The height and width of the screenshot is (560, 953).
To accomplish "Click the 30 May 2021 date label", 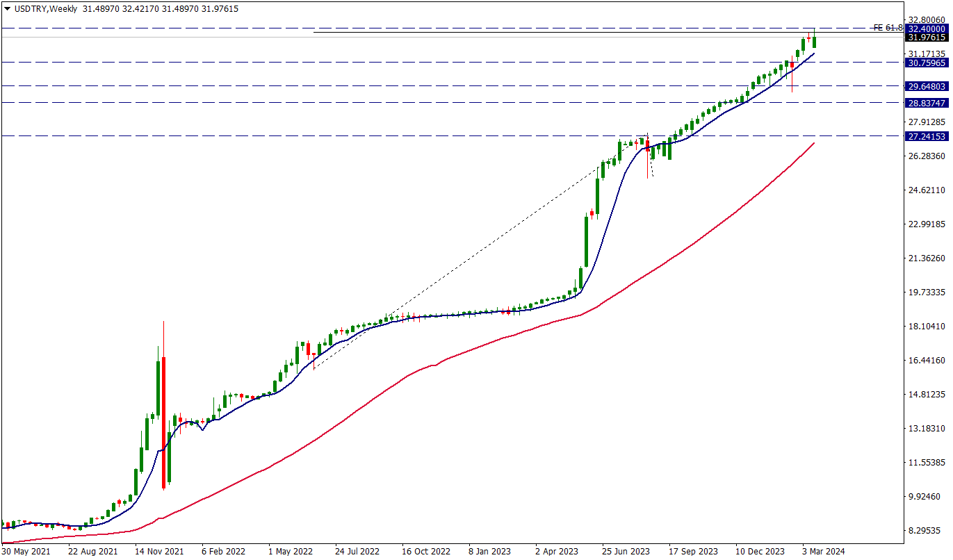I will (26, 552).
